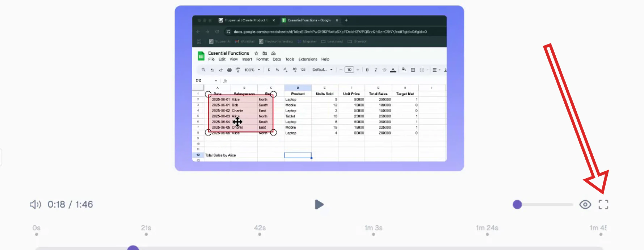The height and width of the screenshot is (250, 644).
Task: Mute the video with the speaker icon
Action: 35,204
